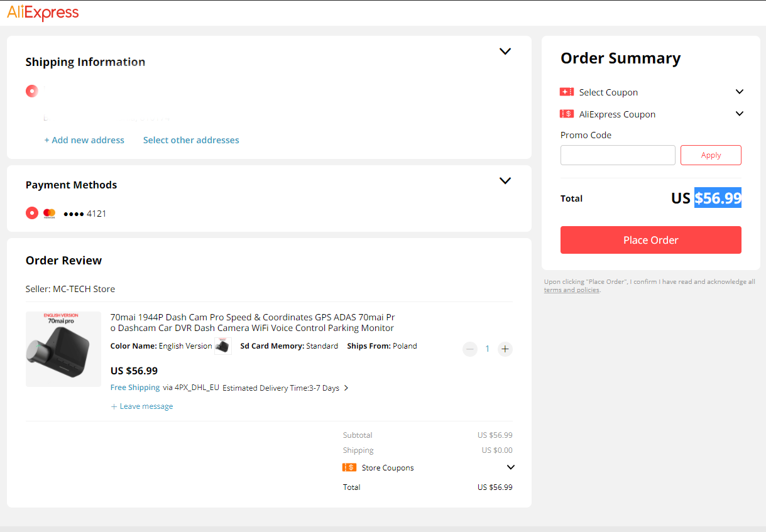
Task: Collapse the Payment Methods section
Action: click(x=505, y=181)
